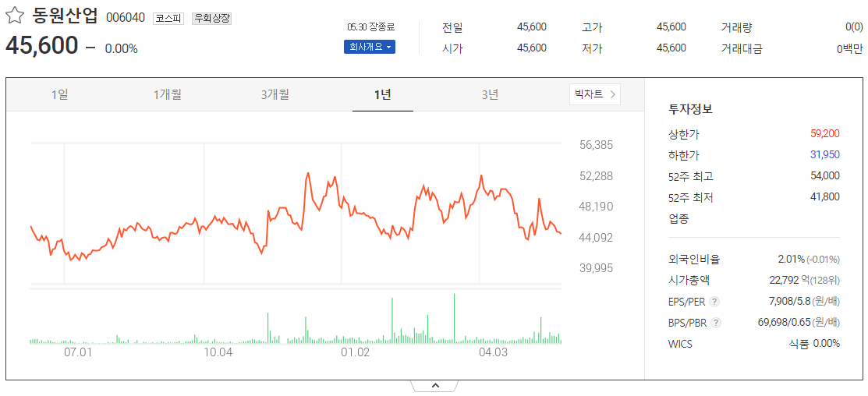Select the 1년 chart tab
The image size is (868, 396).
[382, 94]
